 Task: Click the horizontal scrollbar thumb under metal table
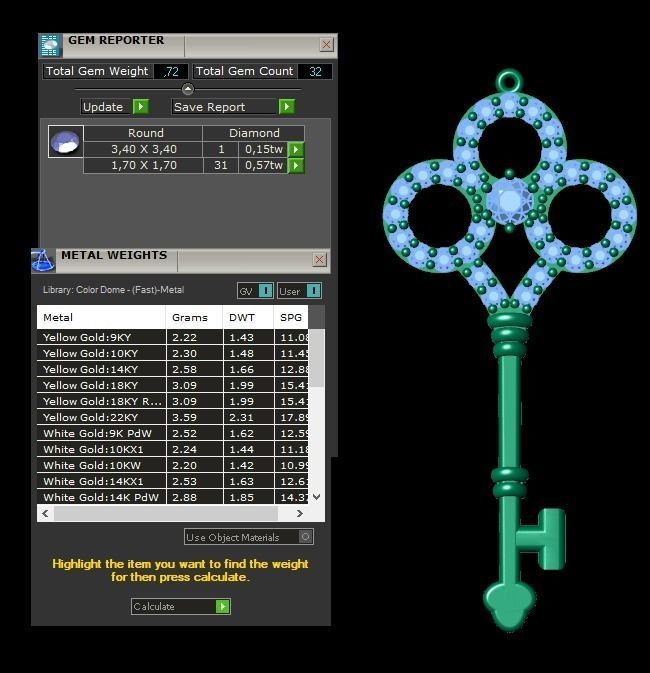click(166, 513)
